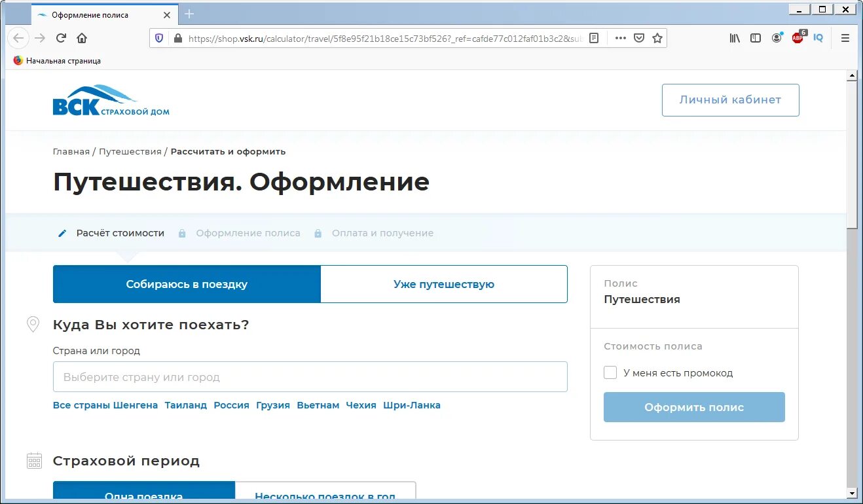Click the Стоимость полиса label
Viewport: 863px width, 504px height.
tap(653, 346)
